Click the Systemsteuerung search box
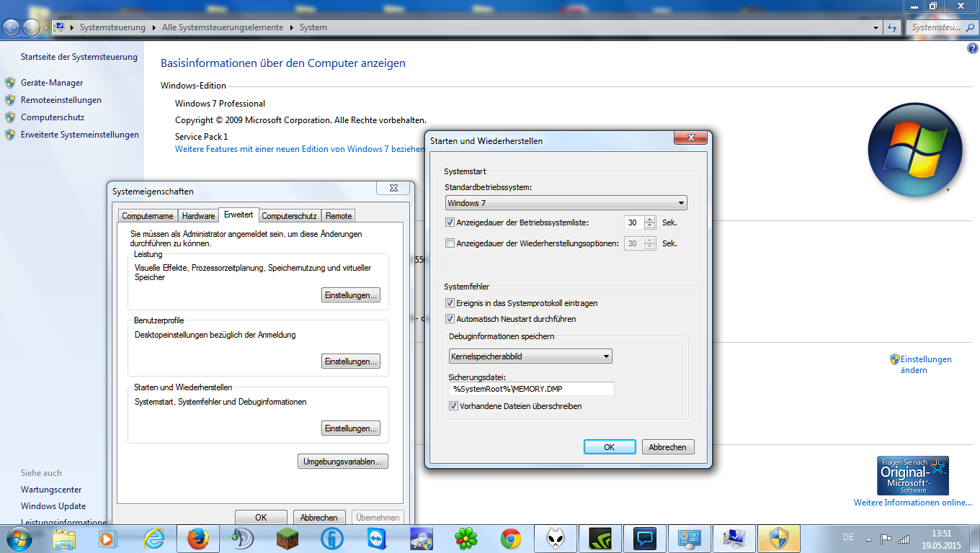980x553 pixels. 942,27
